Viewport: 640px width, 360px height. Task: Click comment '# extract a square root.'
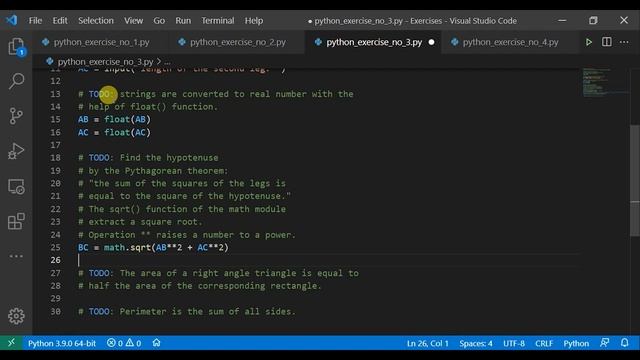tap(140, 222)
